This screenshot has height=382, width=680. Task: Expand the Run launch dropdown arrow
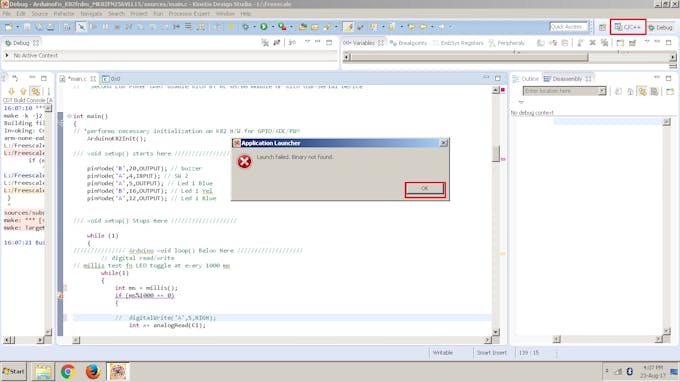(273, 27)
